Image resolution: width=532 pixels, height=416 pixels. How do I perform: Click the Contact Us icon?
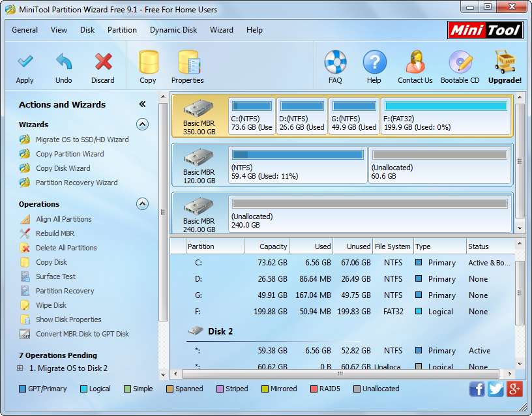coord(415,62)
